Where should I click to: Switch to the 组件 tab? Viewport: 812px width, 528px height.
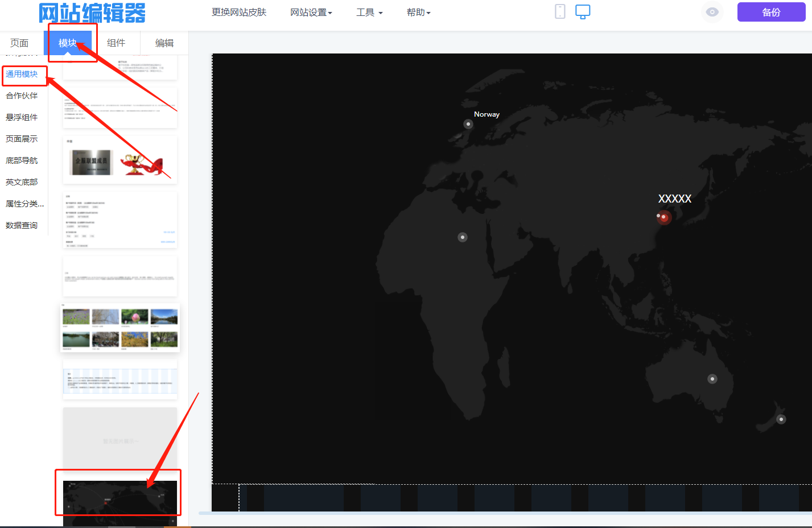[116, 43]
